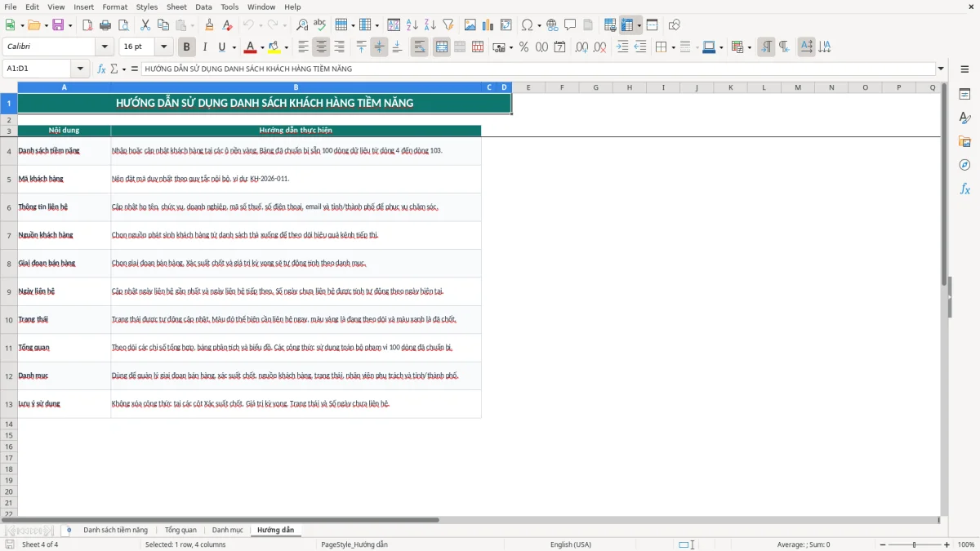Toggle Bold formatting
The height and width of the screenshot is (551, 980).
click(186, 47)
